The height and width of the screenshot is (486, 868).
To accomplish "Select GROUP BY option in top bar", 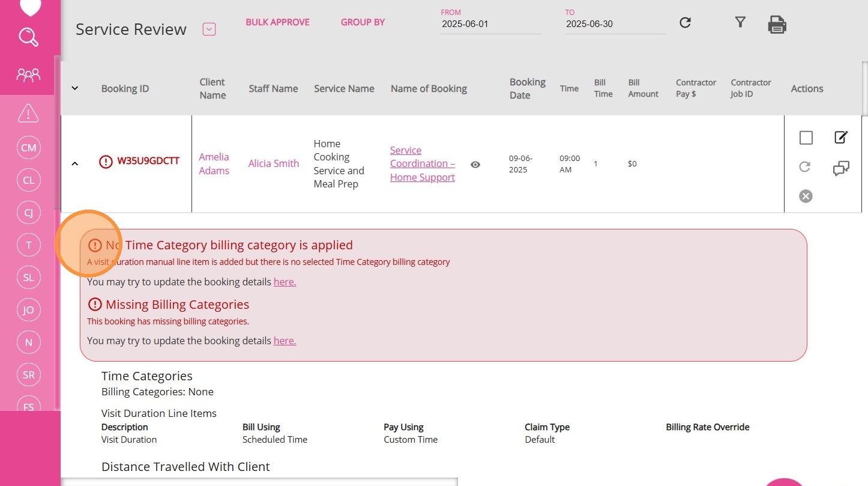I will point(363,22).
